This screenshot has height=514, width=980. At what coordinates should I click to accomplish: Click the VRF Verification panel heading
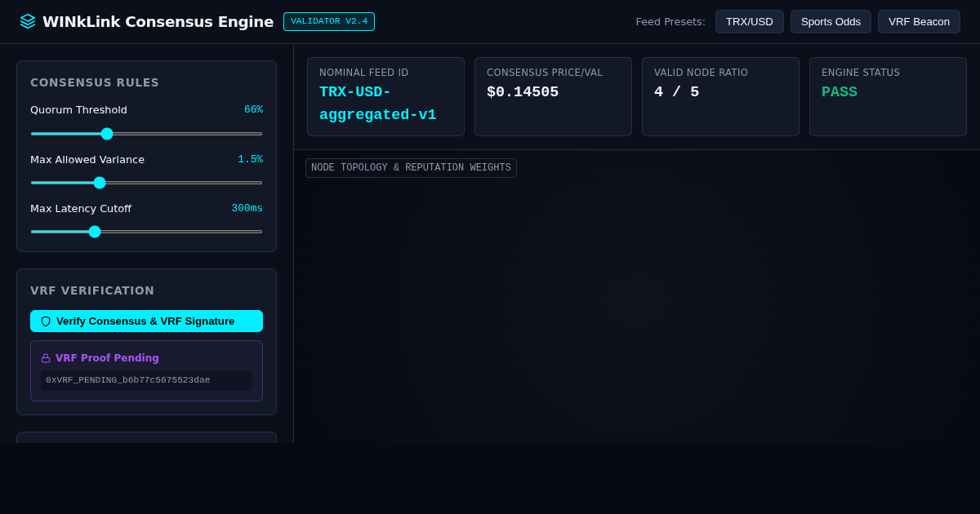click(x=92, y=290)
